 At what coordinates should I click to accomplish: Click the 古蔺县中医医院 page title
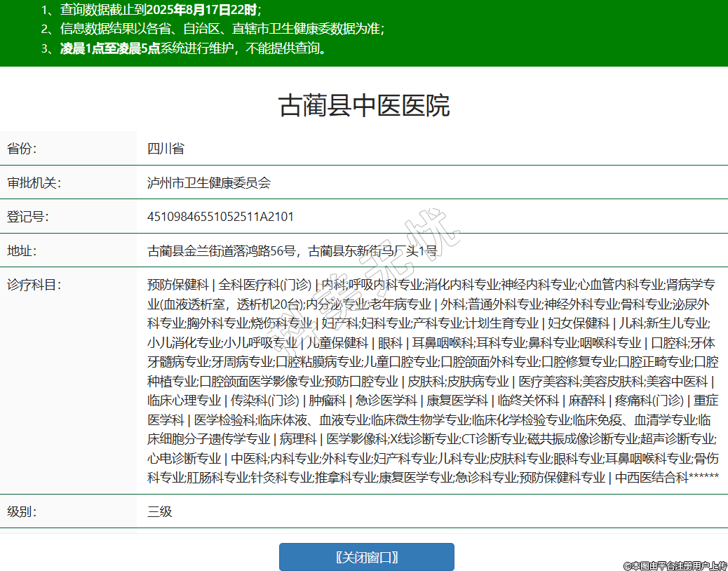[364, 105]
